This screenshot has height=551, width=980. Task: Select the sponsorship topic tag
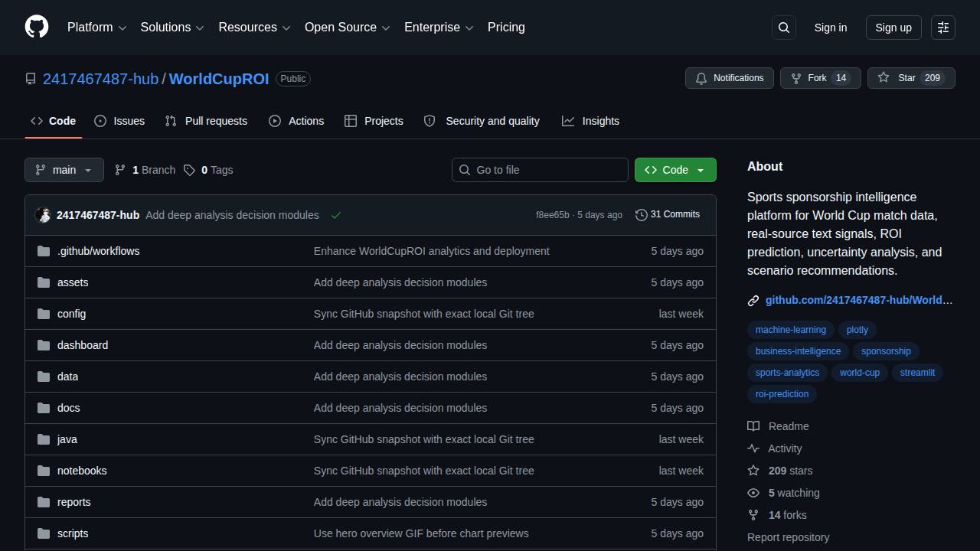pyautogui.click(x=886, y=351)
